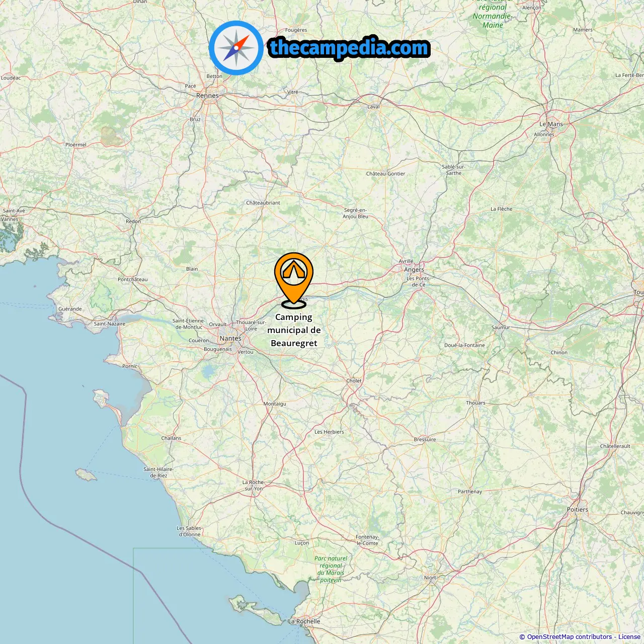Click the Nantes city label
Screen dimensions: 644x644
click(x=230, y=338)
